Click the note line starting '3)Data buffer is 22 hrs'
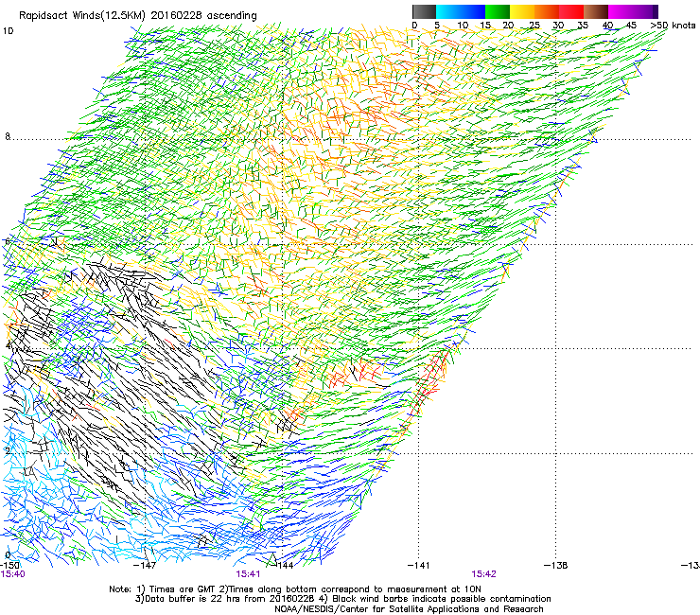The height and width of the screenshot is (615, 700). pos(342,599)
